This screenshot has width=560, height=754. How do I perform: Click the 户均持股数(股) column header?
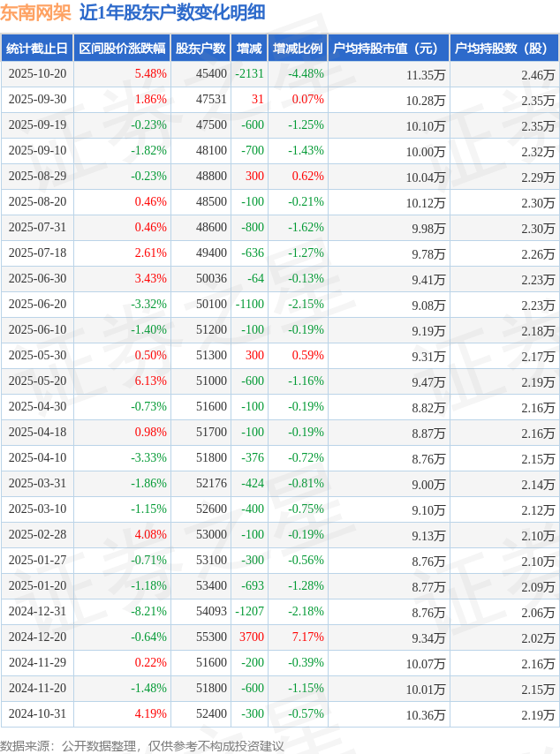[503, 49]
